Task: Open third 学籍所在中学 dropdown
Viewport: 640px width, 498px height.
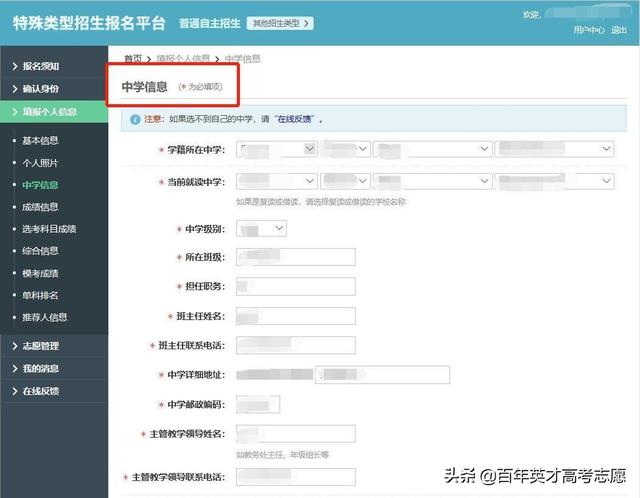Action: [432, 149]
